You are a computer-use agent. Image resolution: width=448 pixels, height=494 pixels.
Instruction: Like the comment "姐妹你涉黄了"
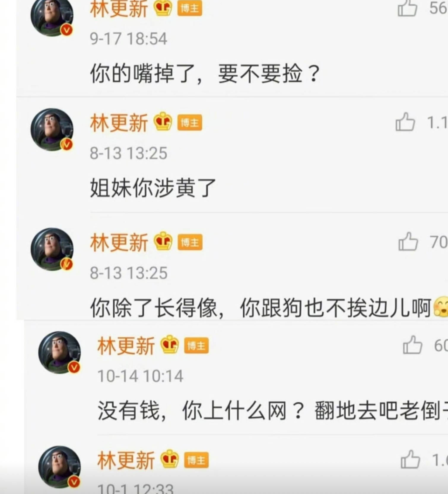point(405,122)
